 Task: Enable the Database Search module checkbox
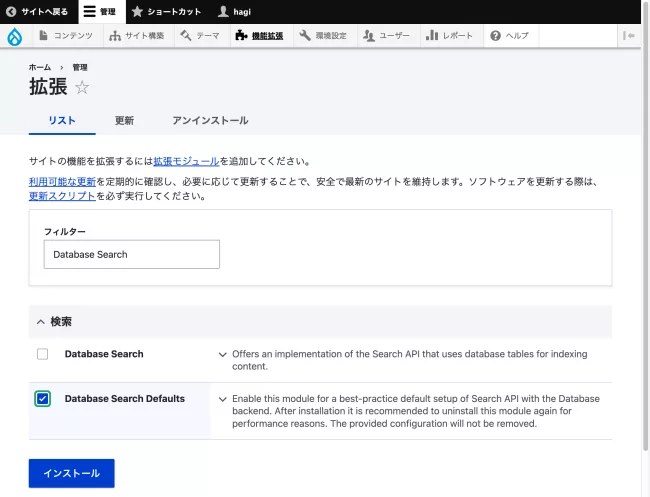[x=42, y=354]
